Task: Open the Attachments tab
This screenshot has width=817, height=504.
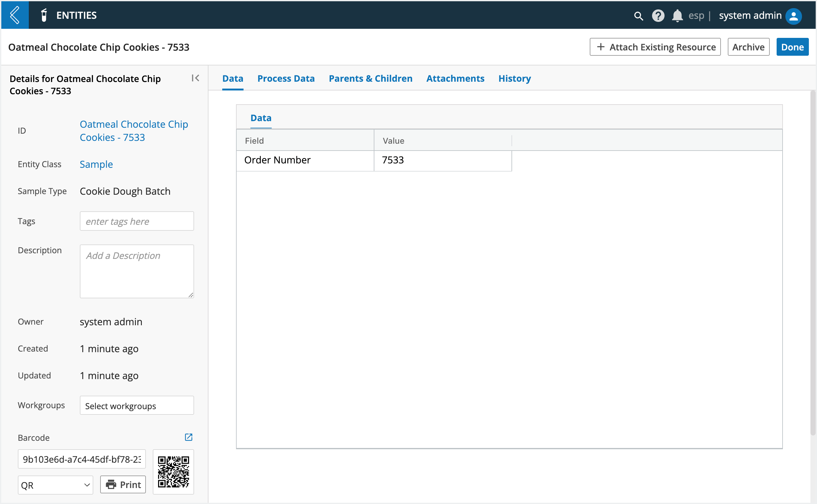Action: pyautogui.click(x=455, y=78)
